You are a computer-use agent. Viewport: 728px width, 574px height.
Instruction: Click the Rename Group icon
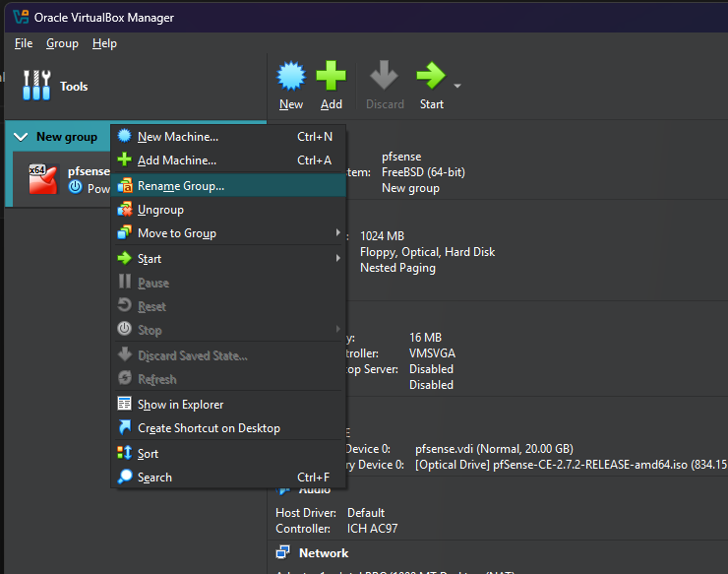[x=124, y=185]
